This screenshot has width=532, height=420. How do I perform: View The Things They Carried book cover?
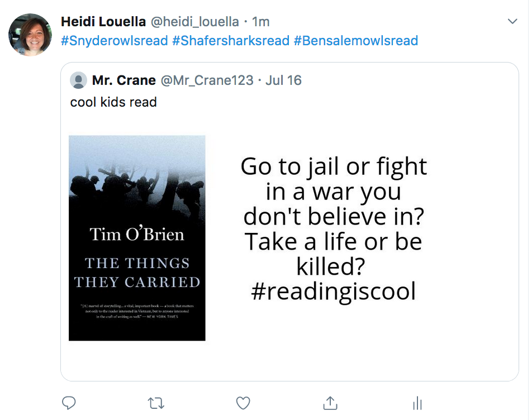point(137,238)
